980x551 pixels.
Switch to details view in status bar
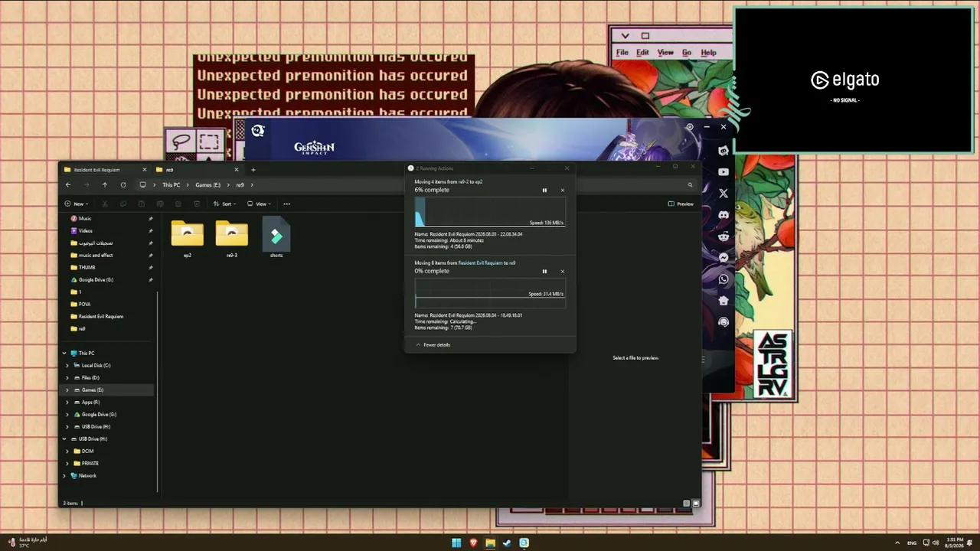pos(687,504)
